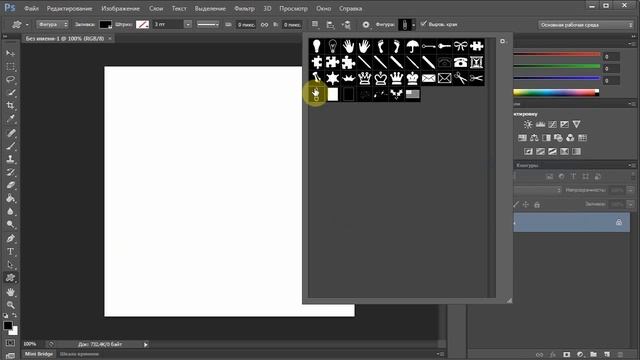This screenshot has width=640, height=360.
Task: Toggle Quick Mask mode button
Action: tap(11, 343)
